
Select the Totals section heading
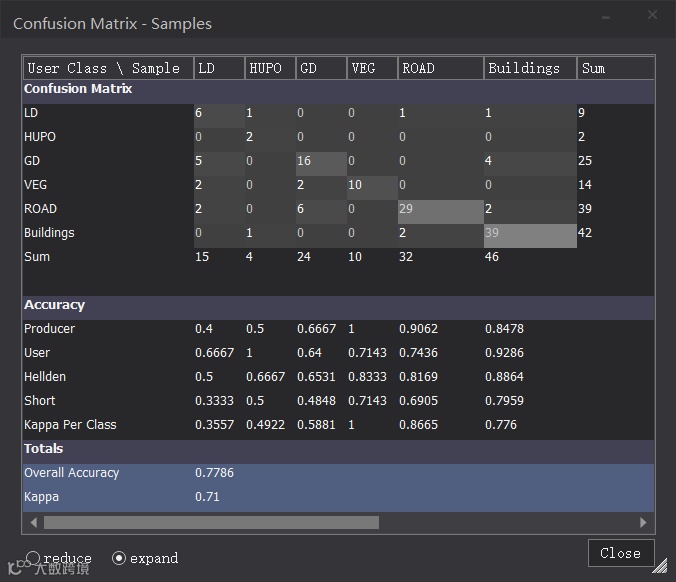44,448
